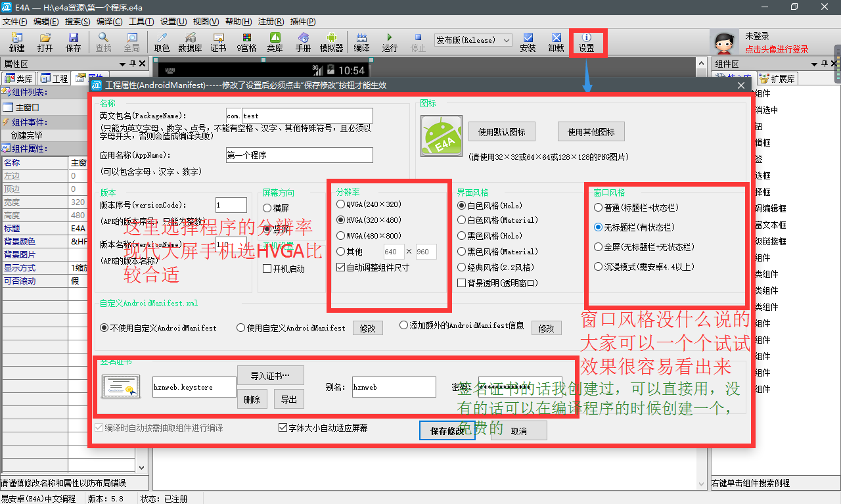Click 修改 beside 添加额外的AndroidManifest信息

(x=547, y=328)
